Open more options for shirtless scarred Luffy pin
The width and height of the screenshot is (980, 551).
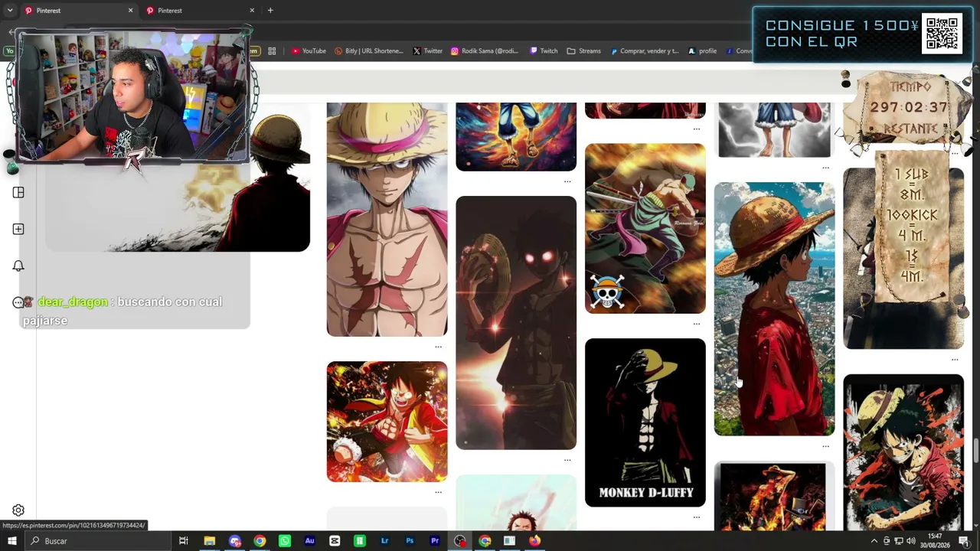click(438, 347)
